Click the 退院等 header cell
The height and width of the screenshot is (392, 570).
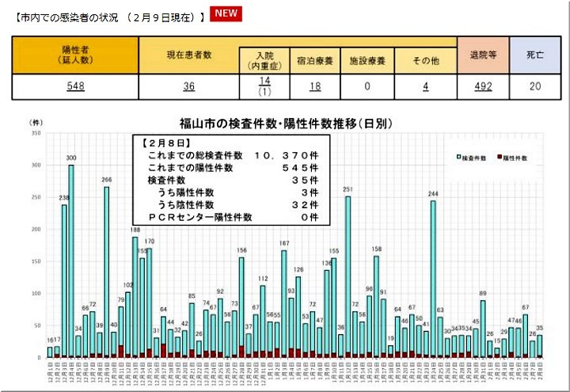[481, 55]
